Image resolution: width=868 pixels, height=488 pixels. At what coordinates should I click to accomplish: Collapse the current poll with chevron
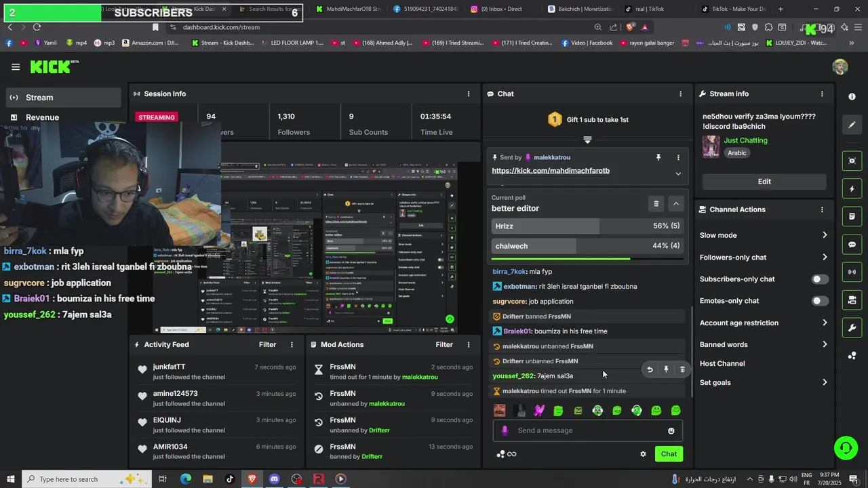coord(676,203)
